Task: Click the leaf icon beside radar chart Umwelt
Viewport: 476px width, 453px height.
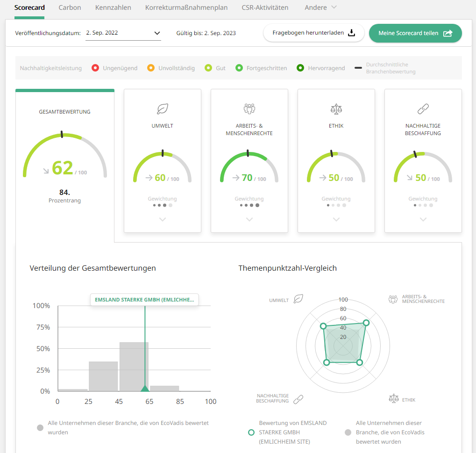Action: pos(298,299)
